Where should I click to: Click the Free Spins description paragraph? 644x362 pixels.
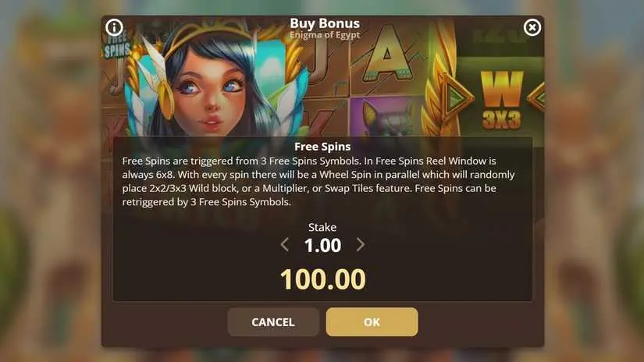(x=318, y=181)
